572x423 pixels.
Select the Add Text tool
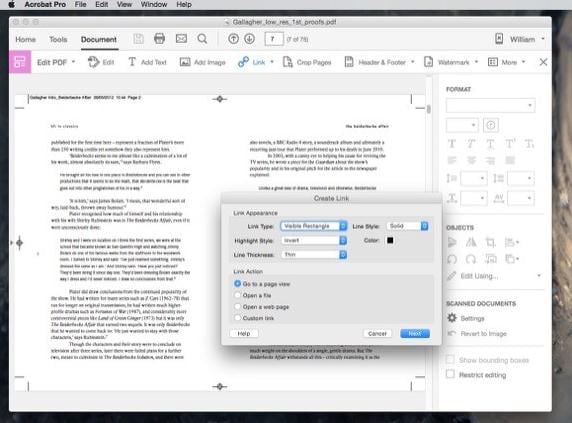(147, 62)
